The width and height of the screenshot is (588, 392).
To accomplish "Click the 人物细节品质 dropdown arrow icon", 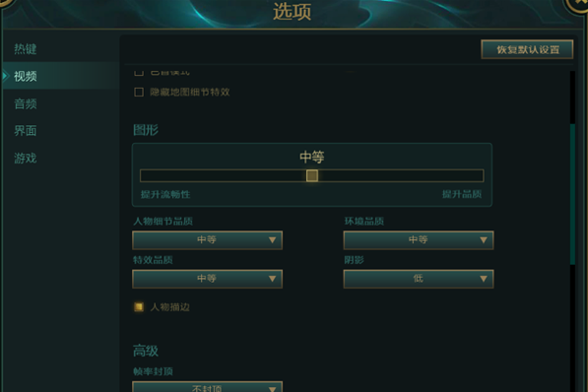I will [272, 240].
